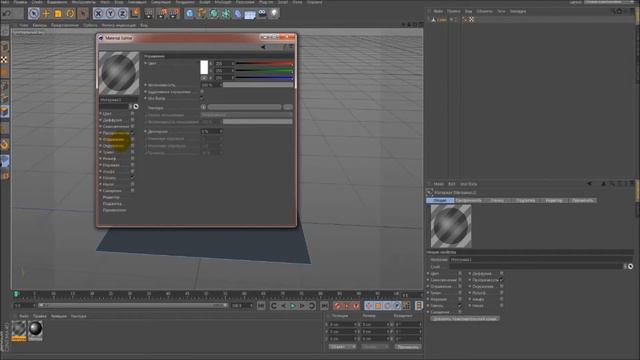Screen dimensions: 640x360
Task: Toggle Specular checkbox in Attribute Manager
Action: (460, 306)
